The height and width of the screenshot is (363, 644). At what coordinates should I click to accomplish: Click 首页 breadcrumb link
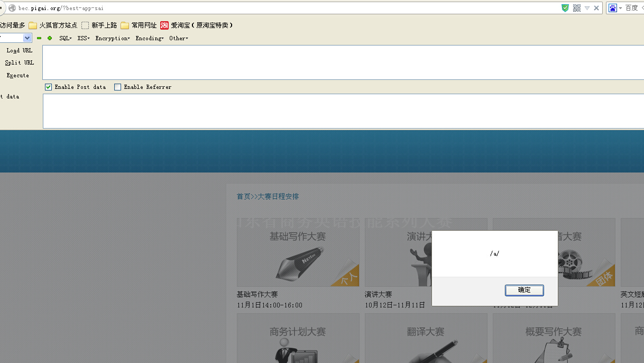coord(243,196)
